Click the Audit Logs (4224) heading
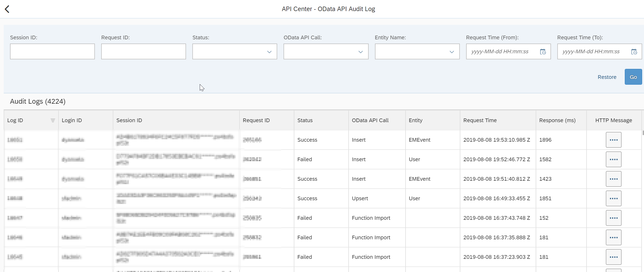The width and height of the screenshot is (644, 272). (38, 101)
